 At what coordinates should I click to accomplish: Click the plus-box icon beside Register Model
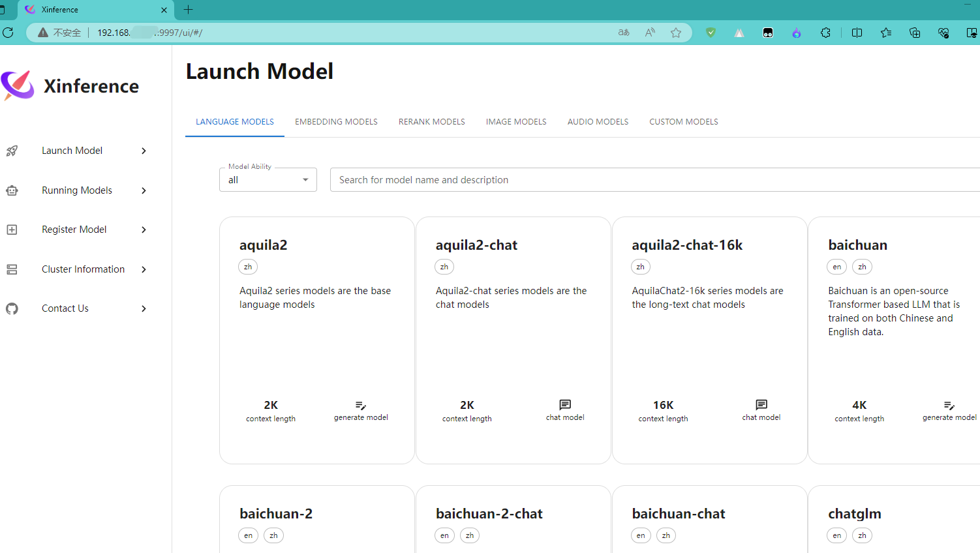pyautogui.click(x=12, y=230)
